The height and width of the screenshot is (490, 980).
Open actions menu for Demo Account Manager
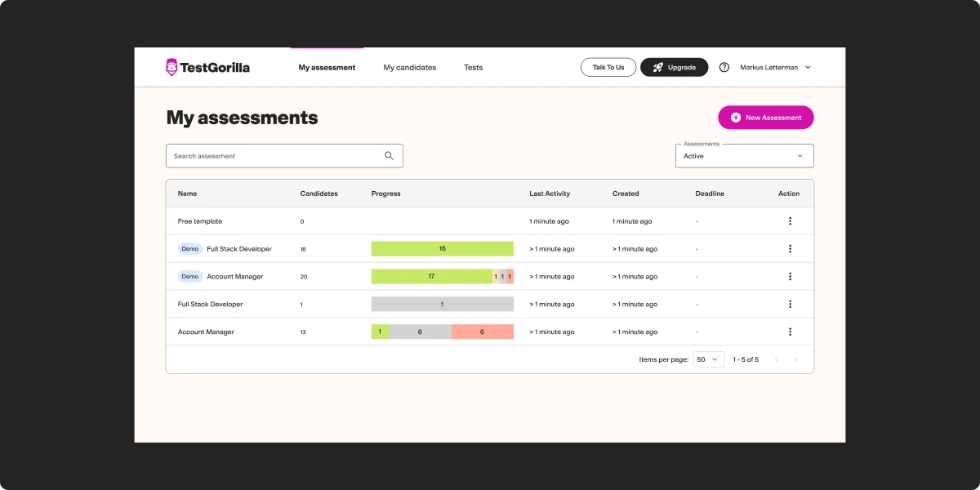pos(790,277)
